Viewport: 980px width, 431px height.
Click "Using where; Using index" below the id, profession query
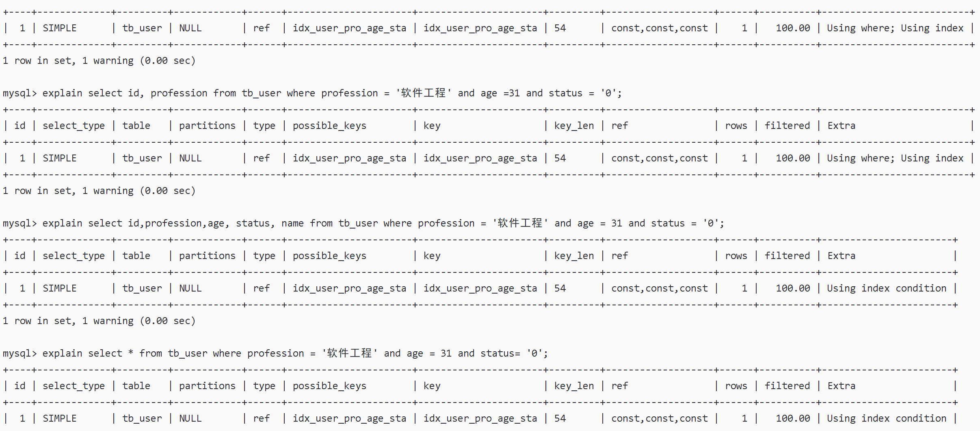pyautogui.click(x=895, y=158)
